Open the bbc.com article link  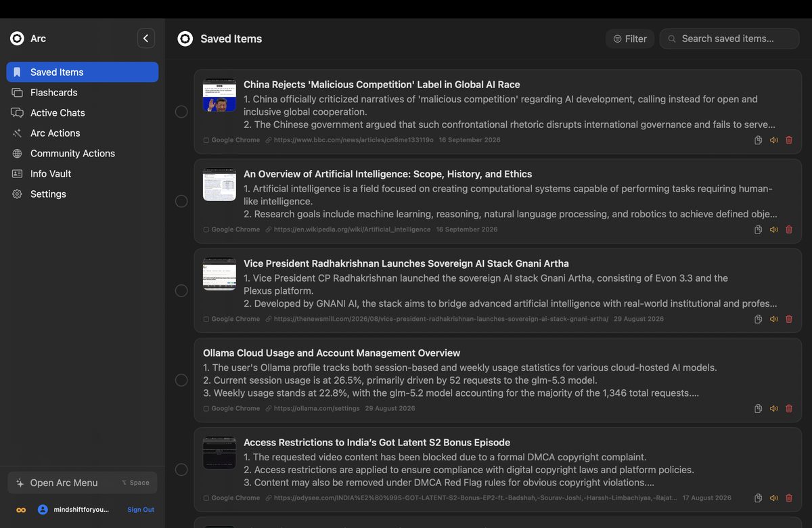point(349,140)
